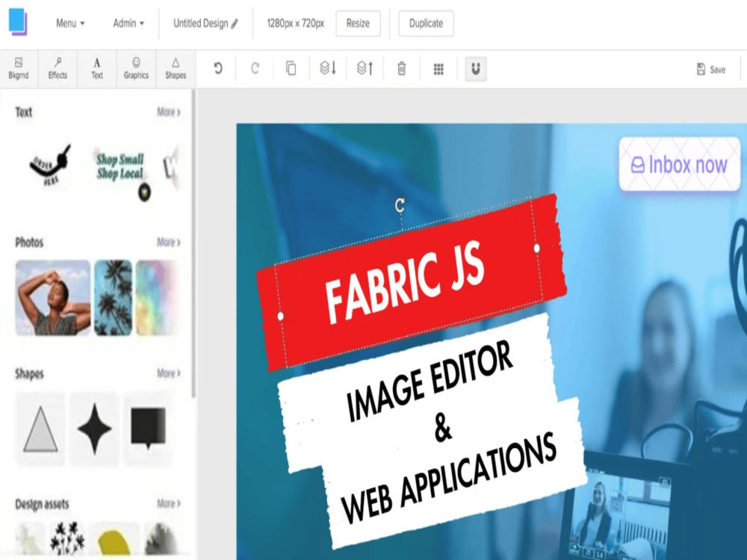Select the IMAGE EDITOR text on canvas
Image resolution: width=747 pixels, height=560 pixels.
(x=430, y=382)
